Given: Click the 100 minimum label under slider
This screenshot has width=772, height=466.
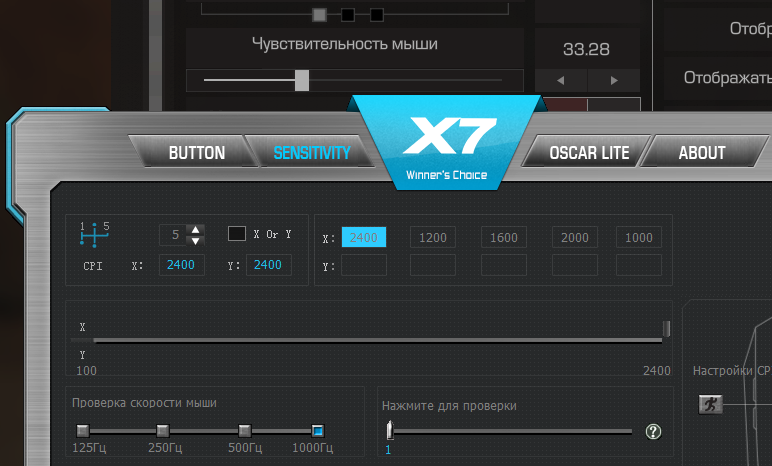Looking at the screenshot, I should pyautogui.click(x=87, y=371).
